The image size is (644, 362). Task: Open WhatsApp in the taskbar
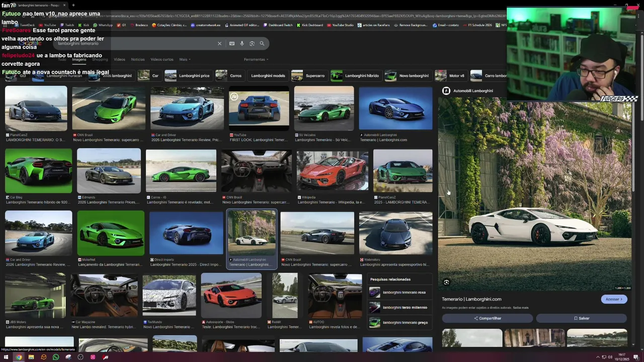point(56,357)
